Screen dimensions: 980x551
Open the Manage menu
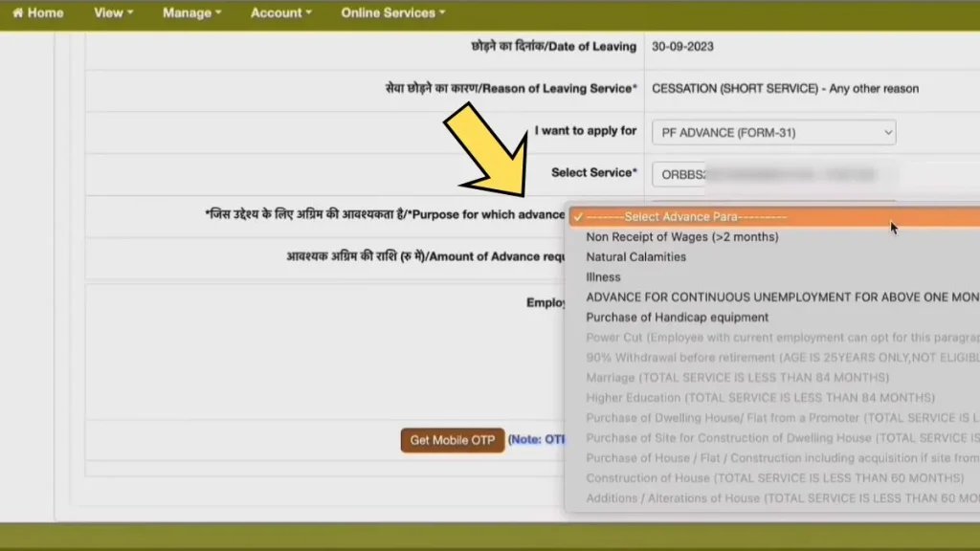(191, 13)
